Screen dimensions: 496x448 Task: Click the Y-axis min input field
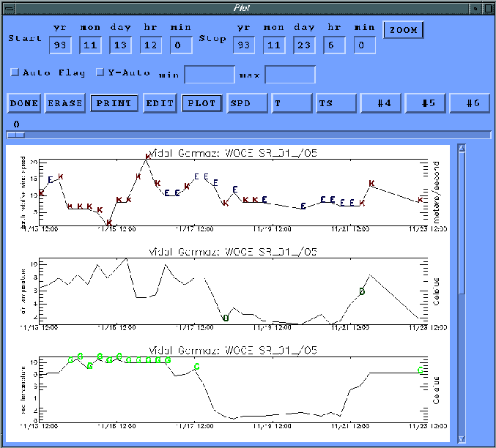click(210, 75)
